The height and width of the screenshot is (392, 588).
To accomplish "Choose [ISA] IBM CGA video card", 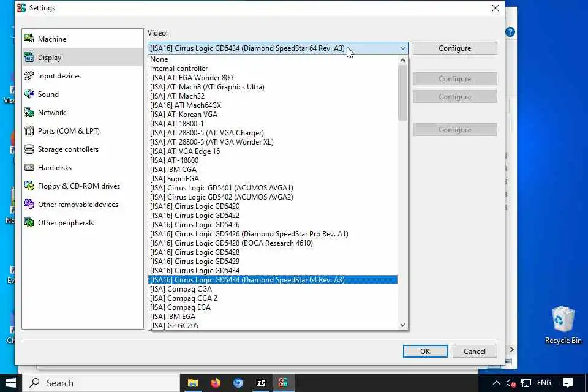I will (273, 170).
